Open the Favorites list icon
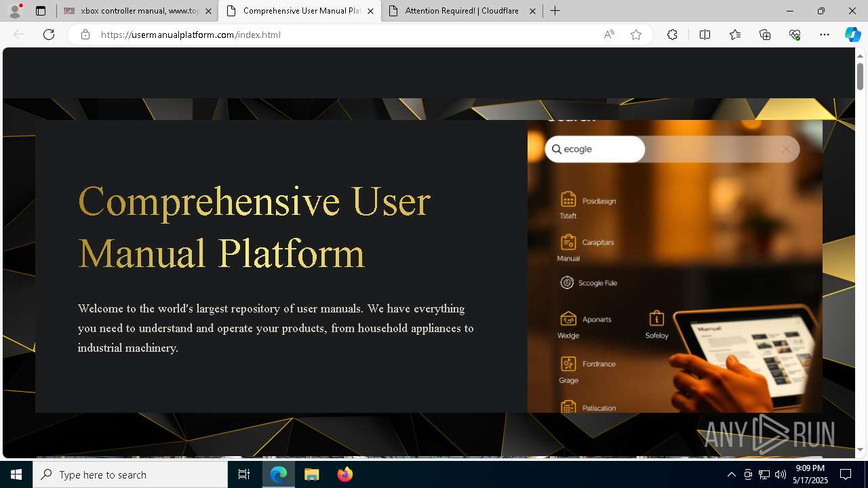The image size is (868, 488). (735, 35)
